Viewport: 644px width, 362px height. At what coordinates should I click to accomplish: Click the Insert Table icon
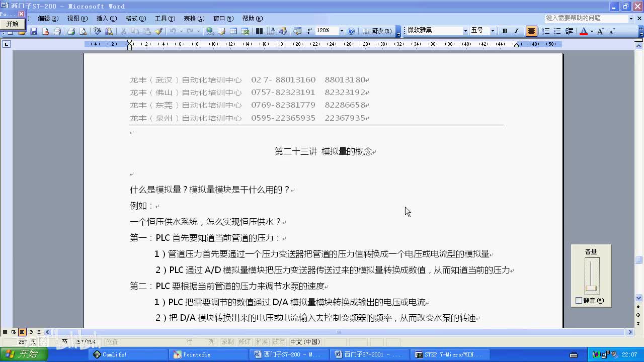coord(233,31)
